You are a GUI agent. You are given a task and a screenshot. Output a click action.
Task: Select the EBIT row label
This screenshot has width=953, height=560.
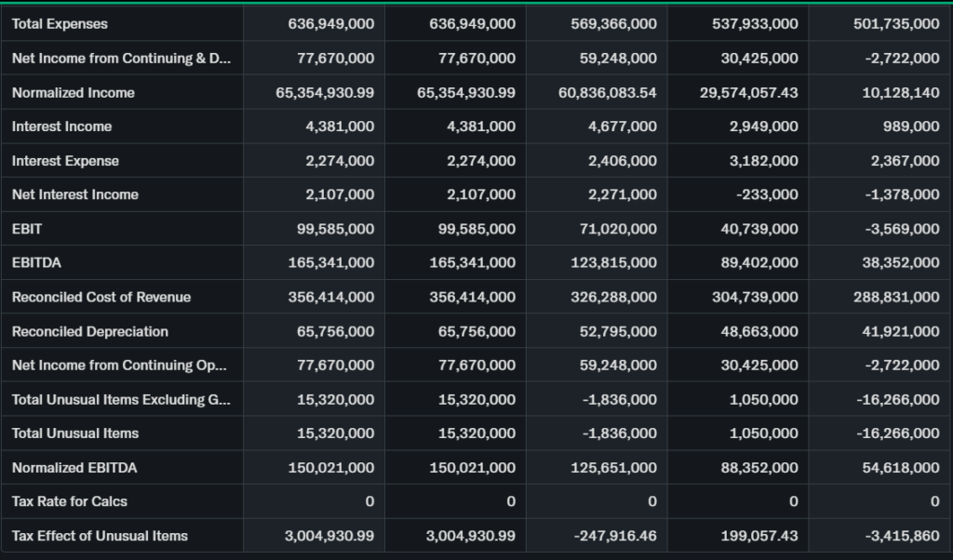click(x=27, y=229)
